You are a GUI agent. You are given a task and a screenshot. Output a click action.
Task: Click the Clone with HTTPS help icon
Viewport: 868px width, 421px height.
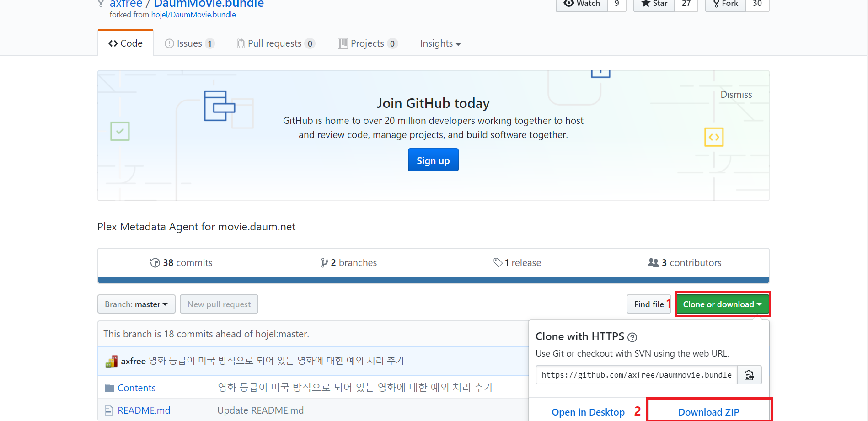click(x=632, y=337)
